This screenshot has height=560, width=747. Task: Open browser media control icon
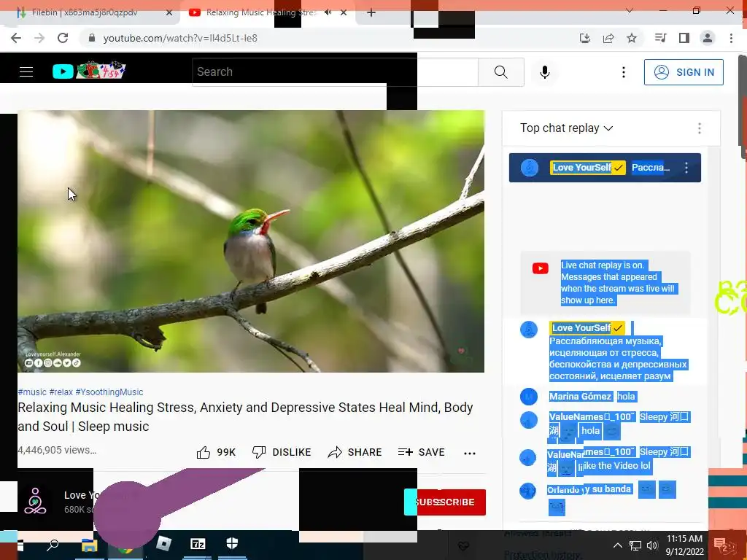[x=660, y=38]
